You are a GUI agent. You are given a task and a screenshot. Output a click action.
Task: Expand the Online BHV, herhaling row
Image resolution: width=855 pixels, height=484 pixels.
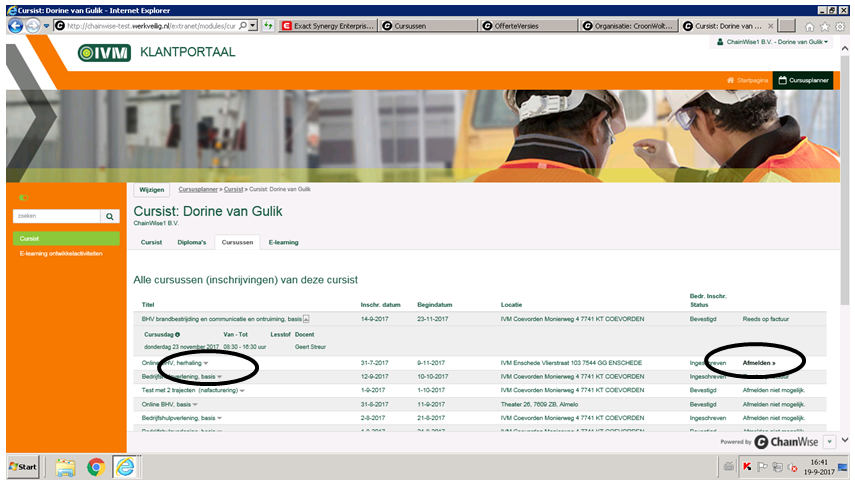pyautogui.click(x=206, y=363)
